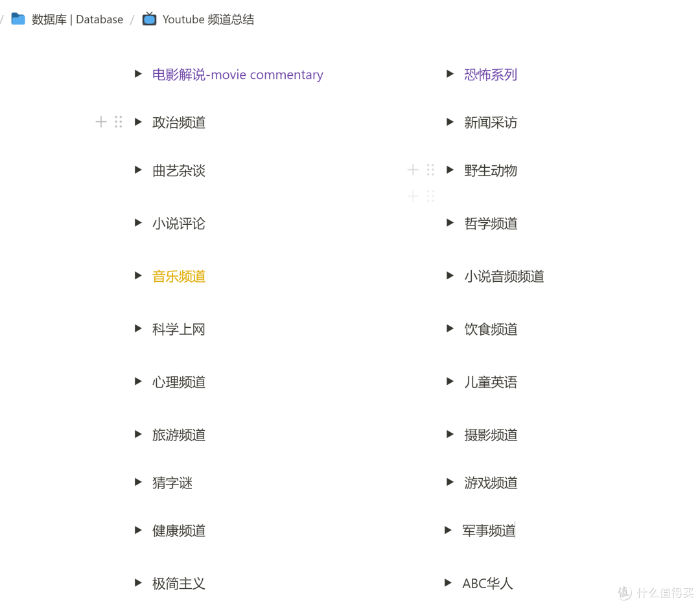Expand the 哲学频道 toggle arrow
Viewport: 700px width, 607px height.
450,223
